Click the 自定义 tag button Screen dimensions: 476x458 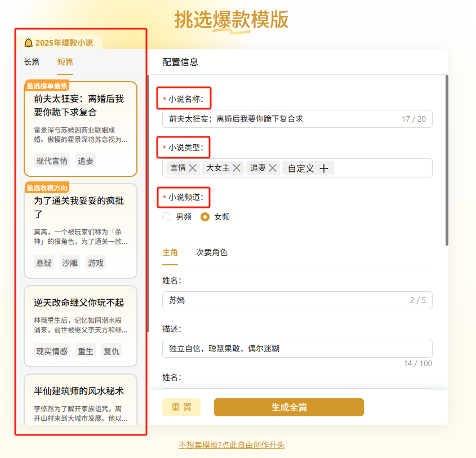[x=308, y=168]
